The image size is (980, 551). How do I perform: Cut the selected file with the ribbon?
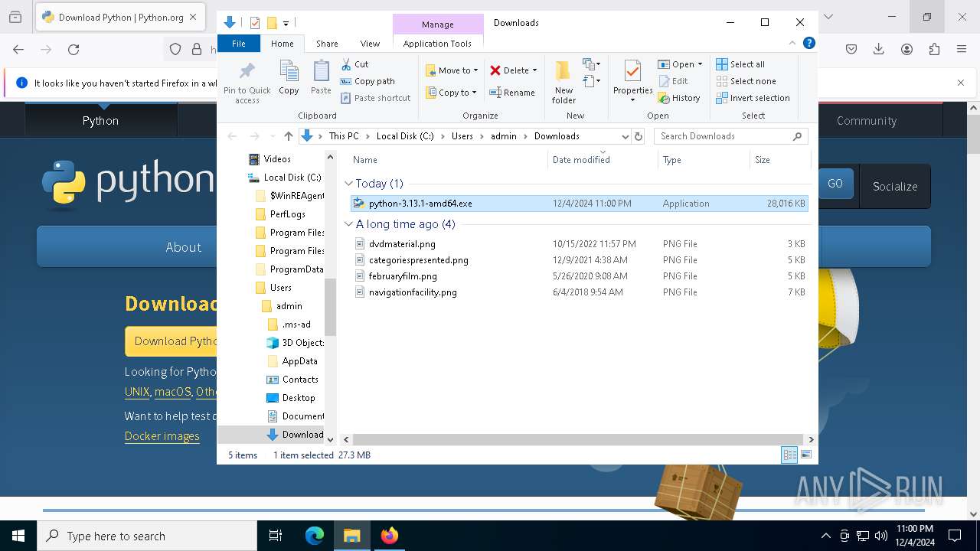(354, 64)
